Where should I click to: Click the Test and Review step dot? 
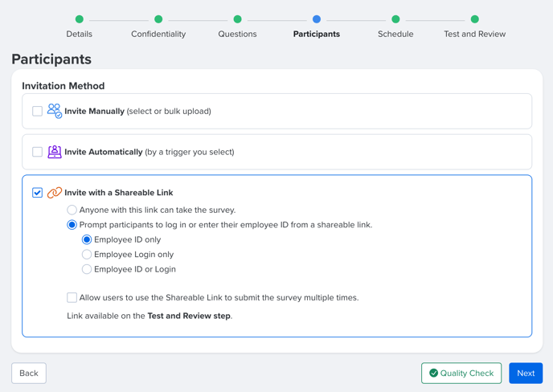(475, 19)
